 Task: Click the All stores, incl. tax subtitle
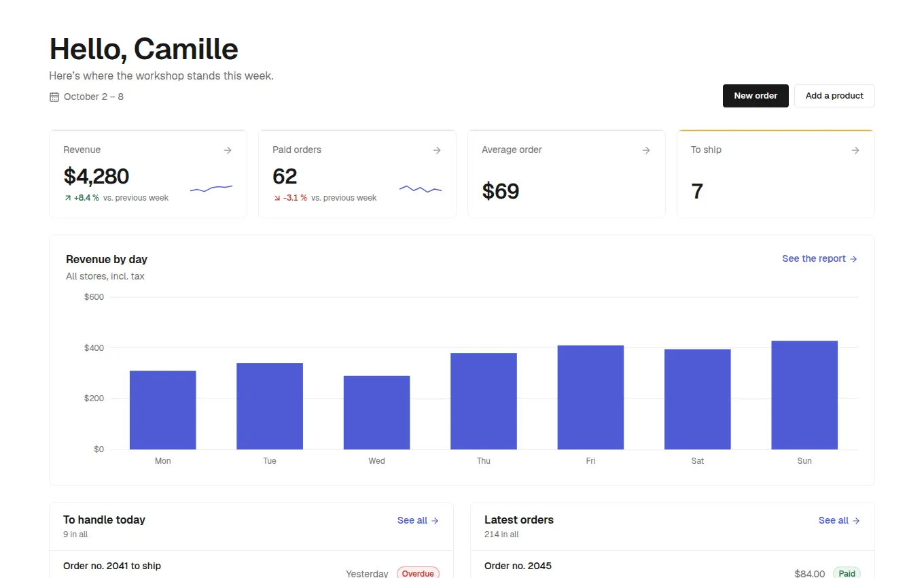point(105,277)
